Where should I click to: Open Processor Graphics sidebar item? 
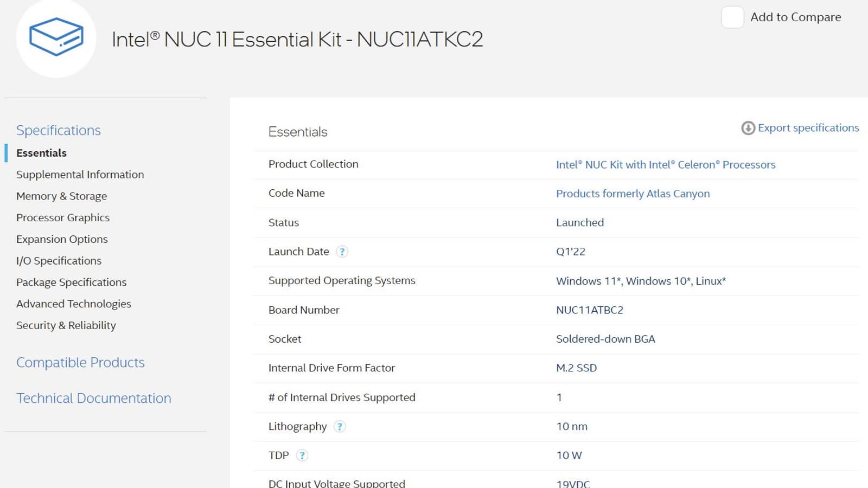coord(63,217)
